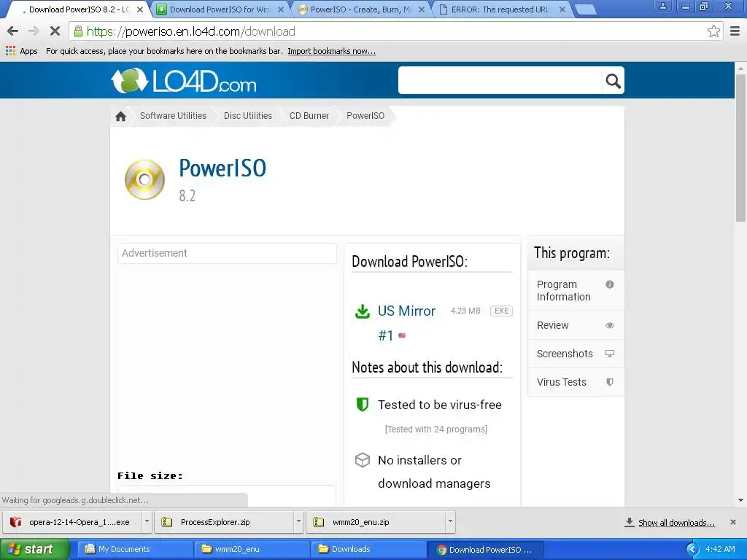The image size is (747, 560).
Task: Switch to the ERROR: The requested URL tab
Action: (x=500, y=9)
